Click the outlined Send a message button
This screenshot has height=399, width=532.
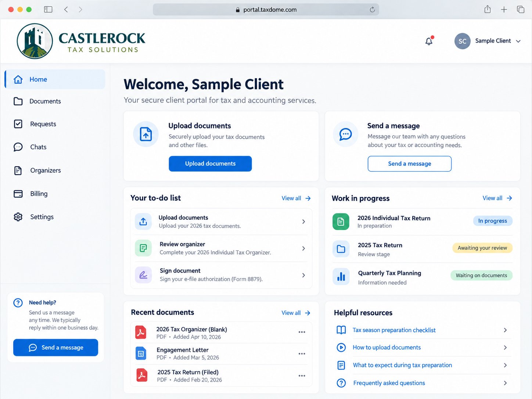point(409,163)
